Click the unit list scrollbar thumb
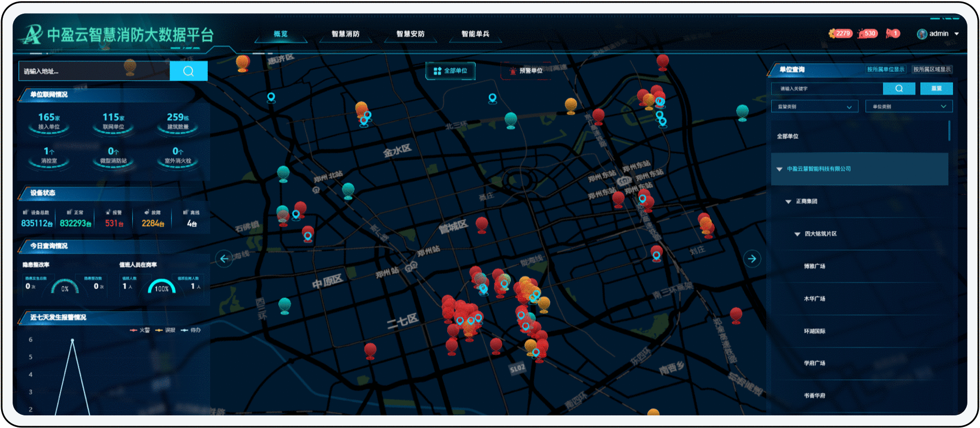The width and height of the screenshot is (980, 428). pyautogui.click(x=949, y=131)
